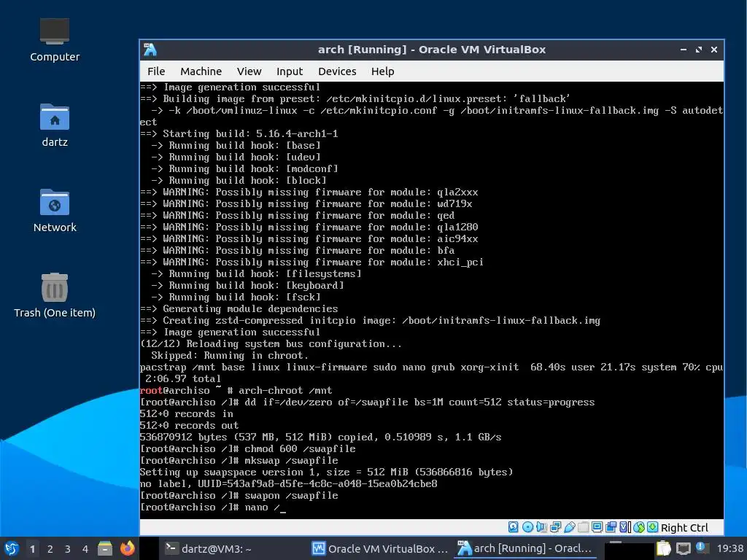Select the Trash desktop icon
747x560 pixels.
55,295
